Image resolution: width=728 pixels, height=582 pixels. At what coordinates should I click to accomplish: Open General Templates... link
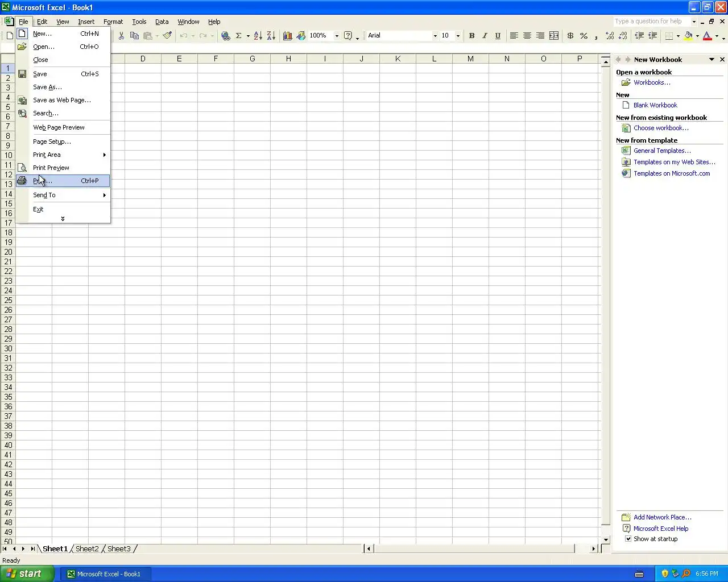(662, 151)
